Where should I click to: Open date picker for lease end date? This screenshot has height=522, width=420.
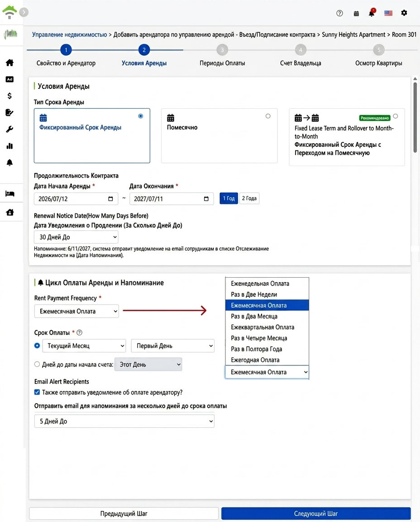click(206, 199)
